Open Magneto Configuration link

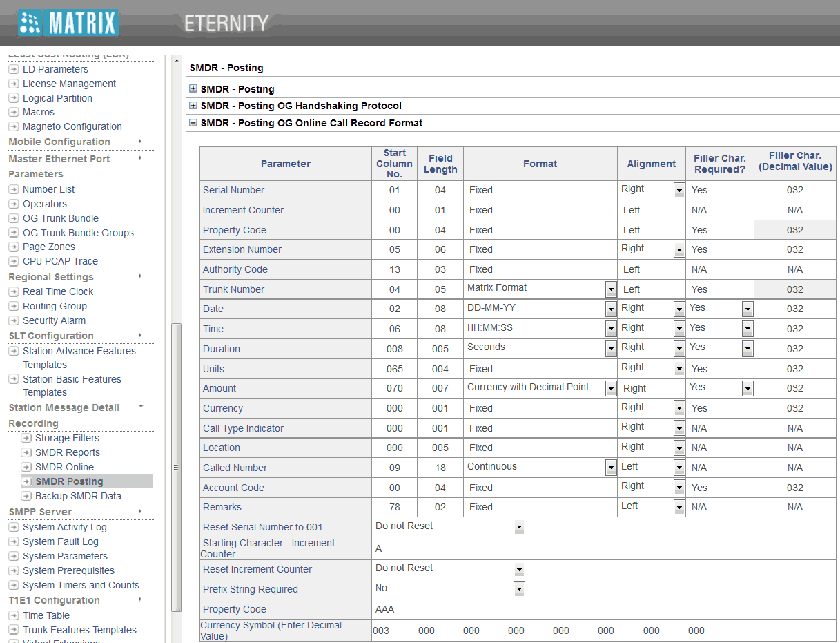pos(72,126)
